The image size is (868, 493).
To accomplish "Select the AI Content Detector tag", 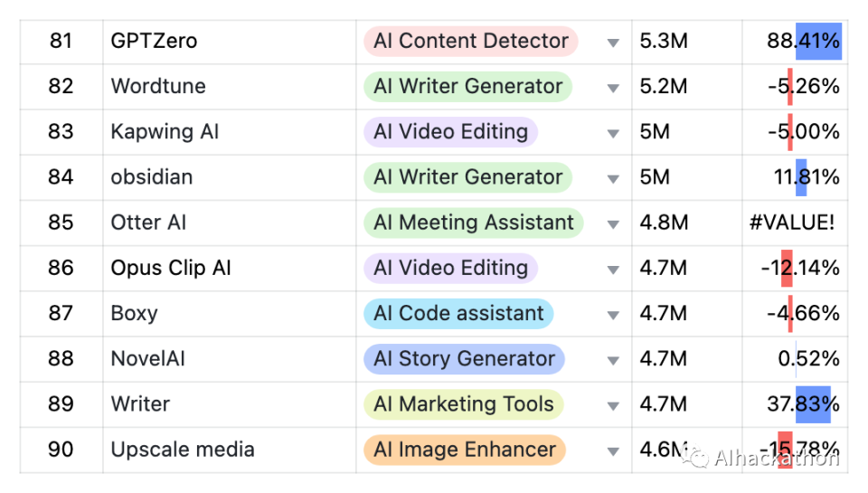I will click(470, 41).
